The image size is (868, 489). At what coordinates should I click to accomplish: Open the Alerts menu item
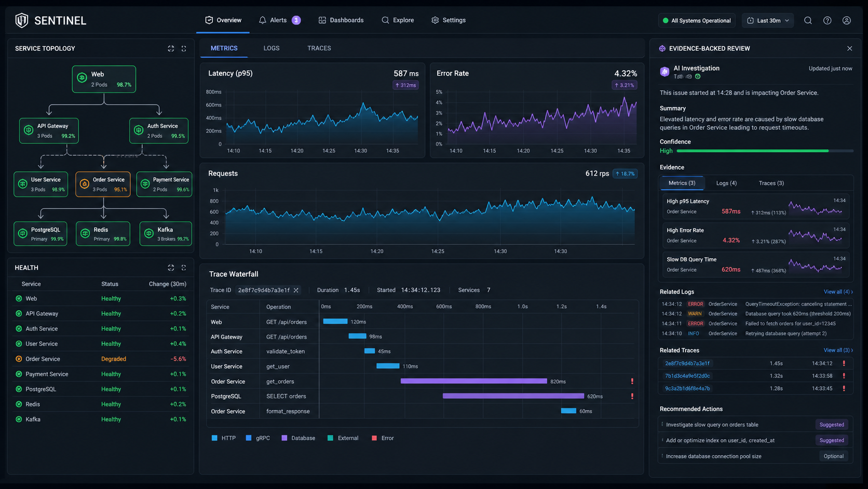(279, 20)
